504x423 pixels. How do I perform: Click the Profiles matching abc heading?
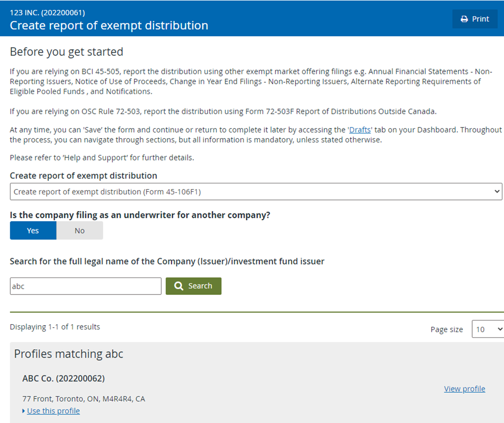click(x=69, y=353)
